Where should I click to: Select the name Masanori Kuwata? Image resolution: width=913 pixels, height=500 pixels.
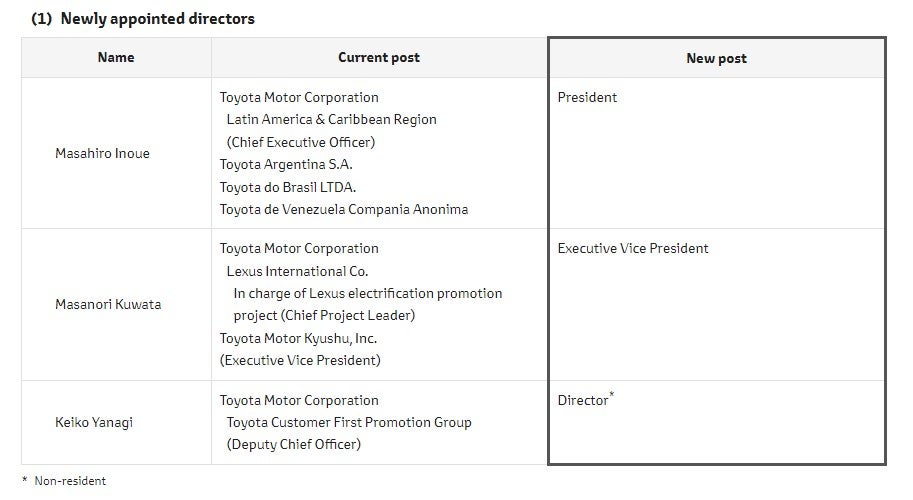[108, 304]
